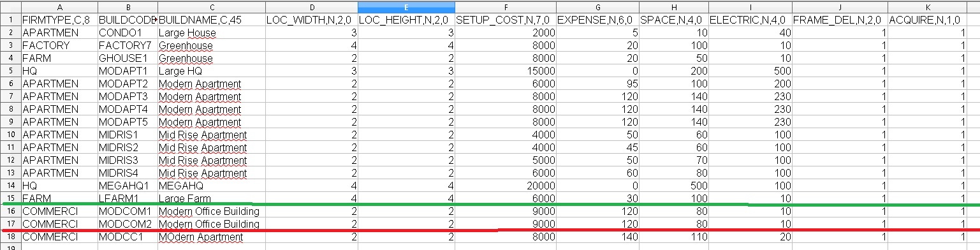Click space cell '110'
Image resolution: width=980 pixels, height=250 pixels.
pyautogui.click(x=673, y=237)
